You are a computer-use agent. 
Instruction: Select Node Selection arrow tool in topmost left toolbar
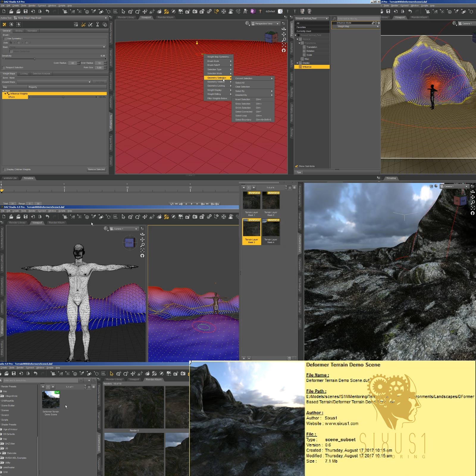coord(123,11)
